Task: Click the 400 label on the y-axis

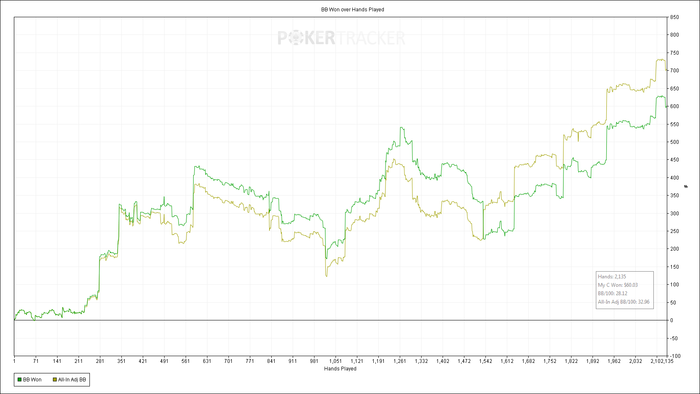Action: pyautogui.click(x=674, y=178)
